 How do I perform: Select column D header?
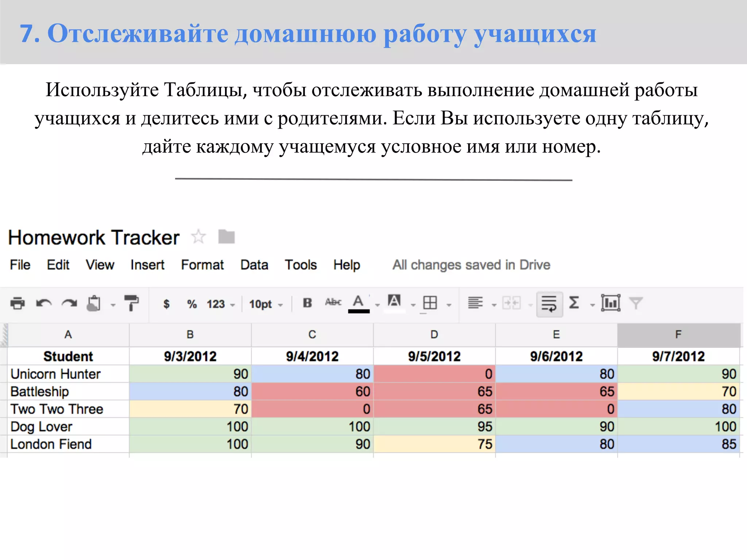pyautogui.click(x=434, y=335)
